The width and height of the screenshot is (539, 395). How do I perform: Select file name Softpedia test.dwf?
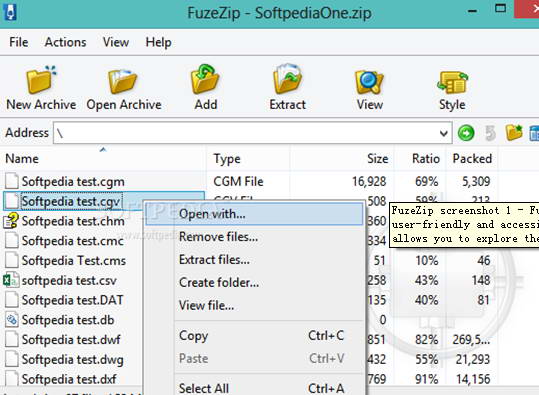pyautogui.click(x=71, y=340)
